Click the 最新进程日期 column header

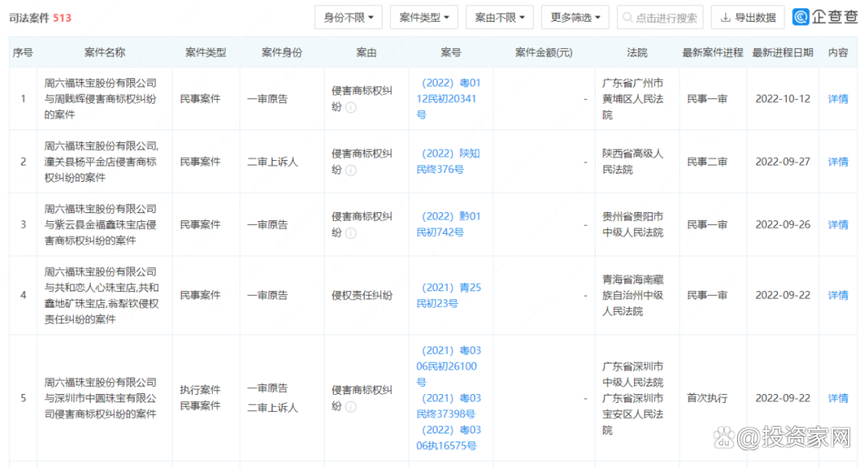pos(783,52)
